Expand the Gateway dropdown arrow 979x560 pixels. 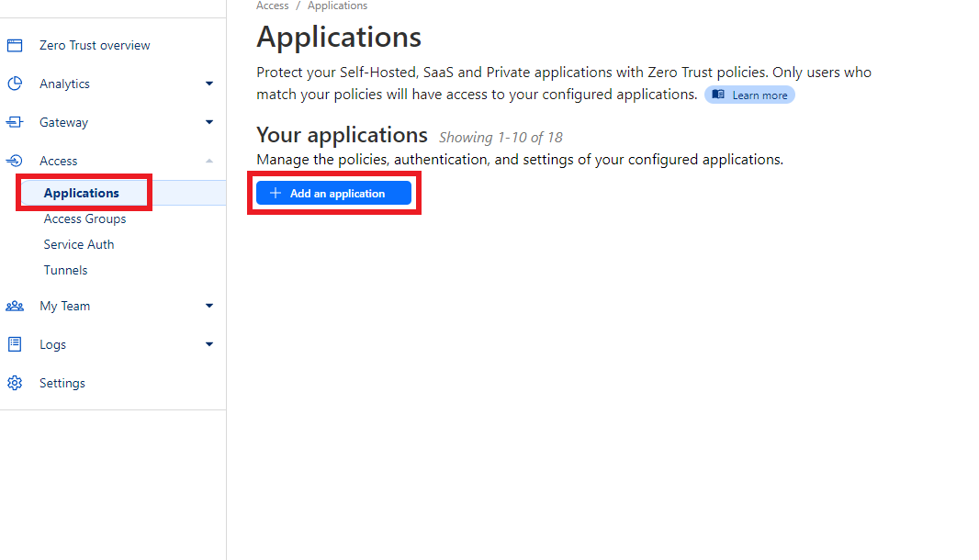point(209,121)
